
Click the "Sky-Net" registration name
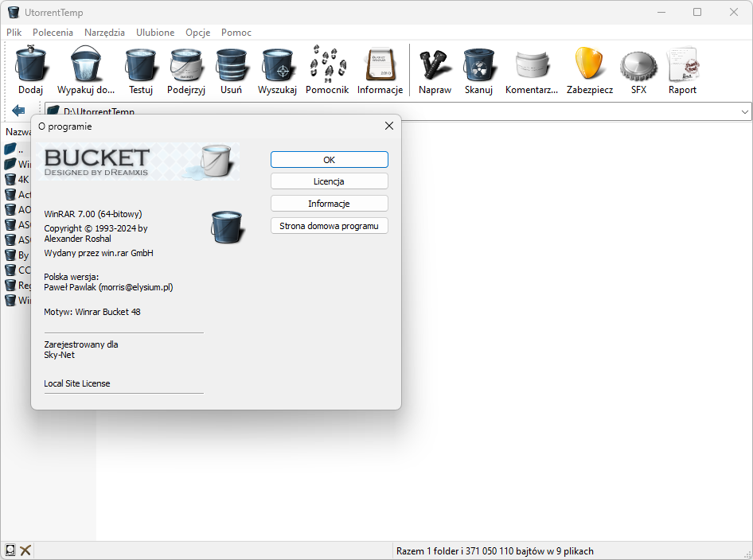[x=59, y=355]
